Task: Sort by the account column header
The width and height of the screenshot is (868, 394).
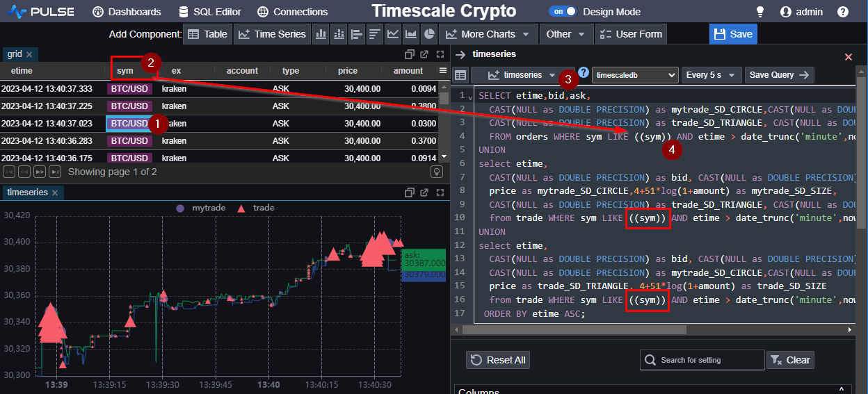Action: click(242, 71)
